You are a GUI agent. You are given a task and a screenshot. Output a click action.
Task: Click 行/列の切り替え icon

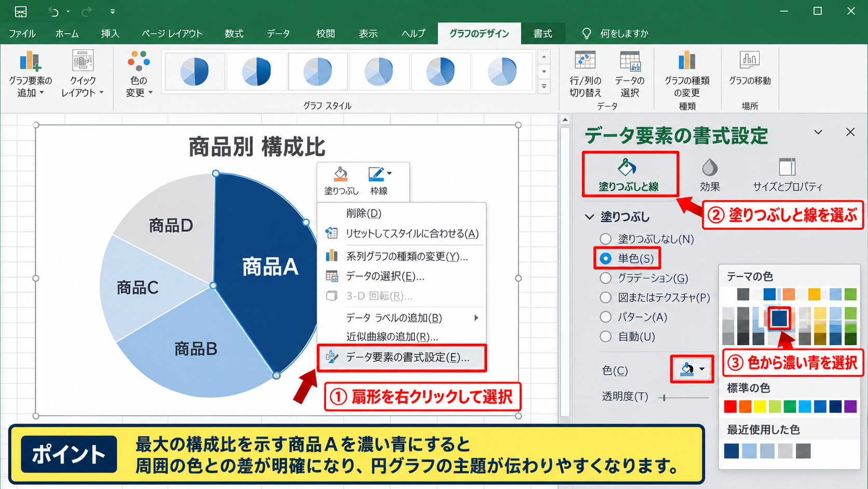(x=585, y=60)
